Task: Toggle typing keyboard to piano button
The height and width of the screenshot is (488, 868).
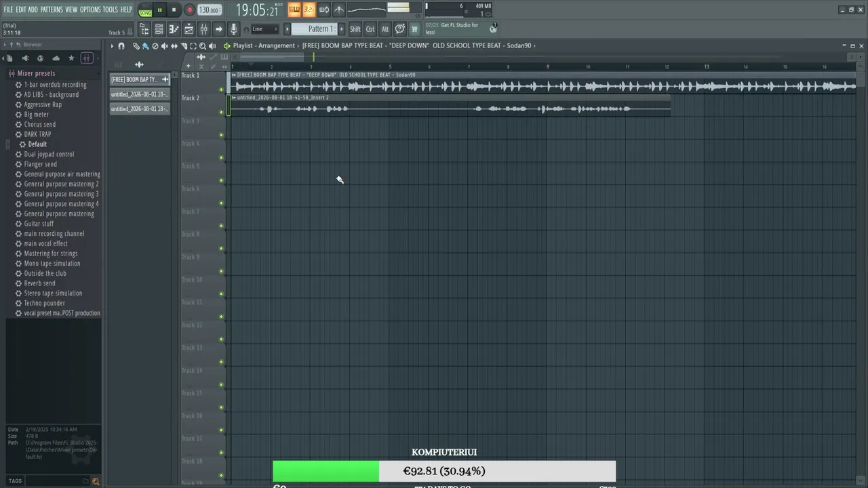Action: point(294,9)
